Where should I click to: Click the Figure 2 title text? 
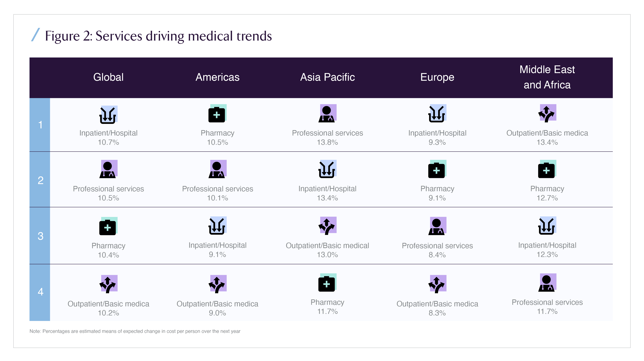[158, 36]
